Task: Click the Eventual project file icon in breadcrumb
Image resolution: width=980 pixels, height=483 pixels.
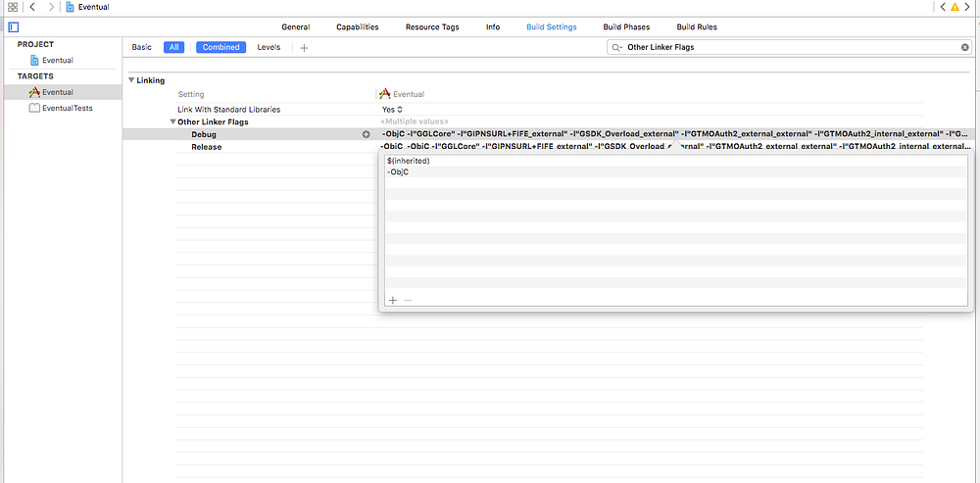Action: [x=70, y=7]
